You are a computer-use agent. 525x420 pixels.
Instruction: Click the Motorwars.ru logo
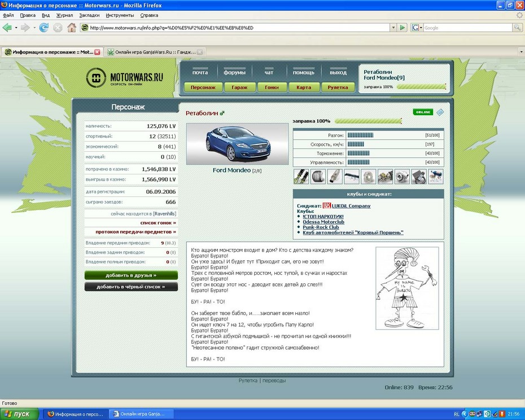[124, 78]
